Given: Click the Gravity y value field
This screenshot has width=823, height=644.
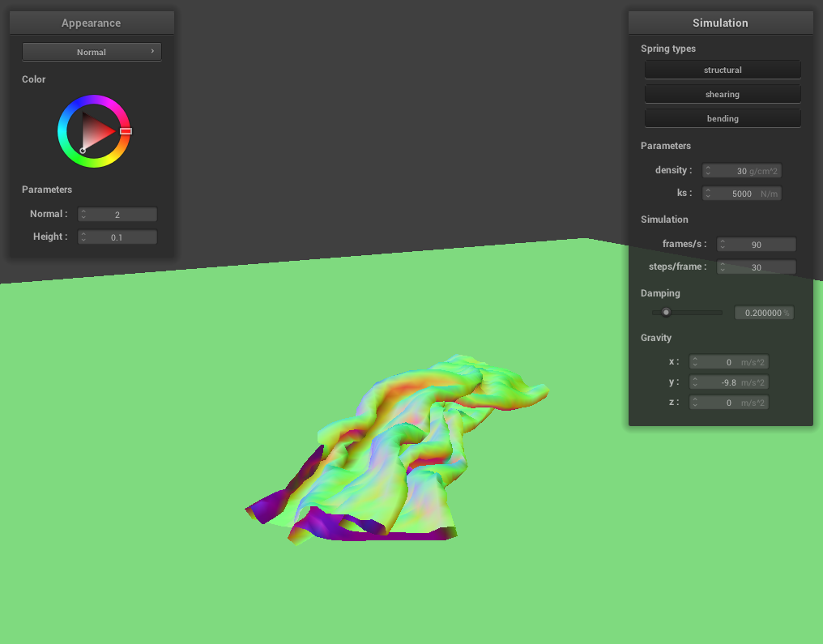Looking at the screenshot, I should 728,382.
